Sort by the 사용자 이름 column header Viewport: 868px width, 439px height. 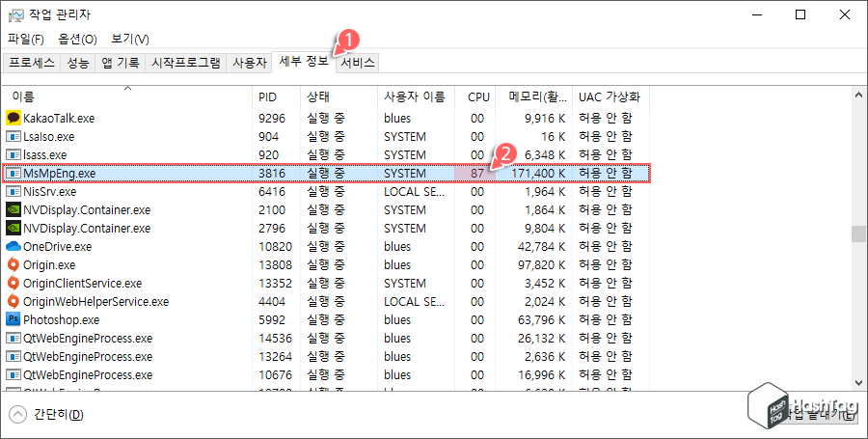pyautogui.click(x=416, y=96)
